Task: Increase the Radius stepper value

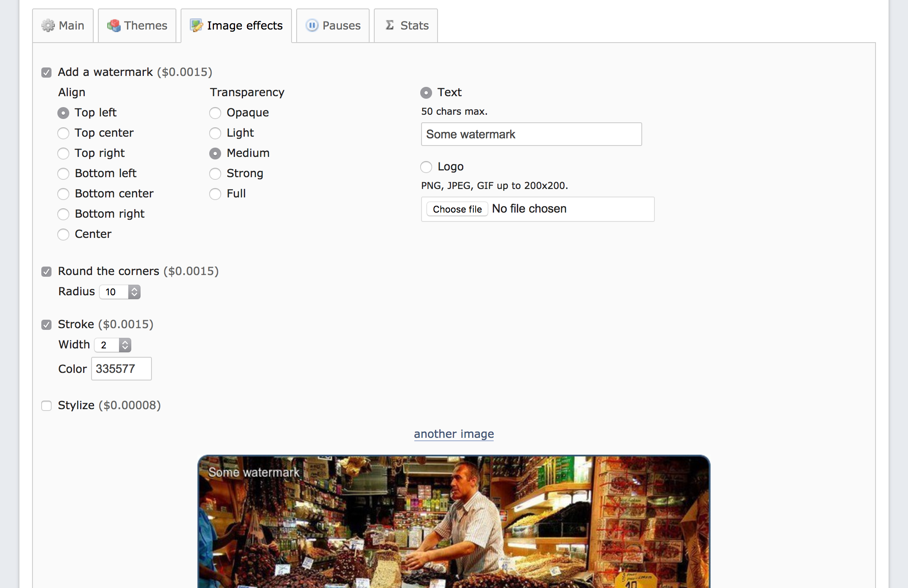Action: (x=134, y=289)
